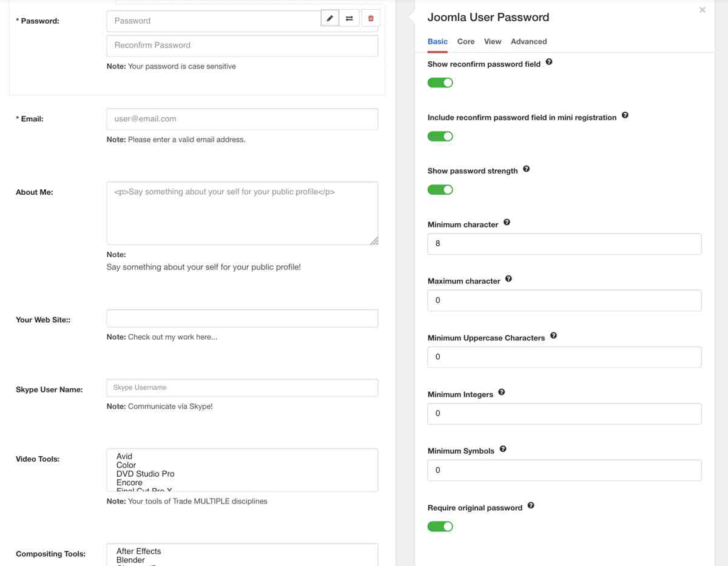Disable Show reconfirm password field toggle
Screen dimensions: 728x566
click(x=440, y=83)
